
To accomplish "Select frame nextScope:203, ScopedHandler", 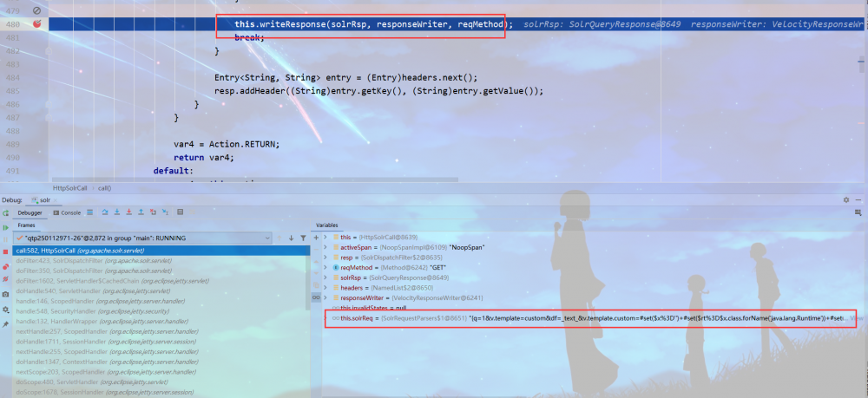I will 161,372.
